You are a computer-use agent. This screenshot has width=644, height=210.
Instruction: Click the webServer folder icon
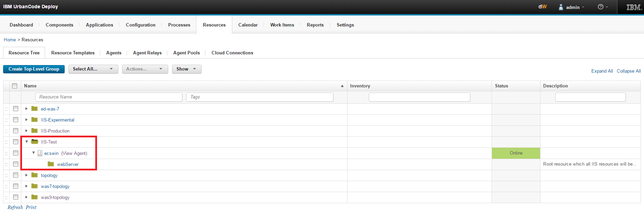[51, 164]
